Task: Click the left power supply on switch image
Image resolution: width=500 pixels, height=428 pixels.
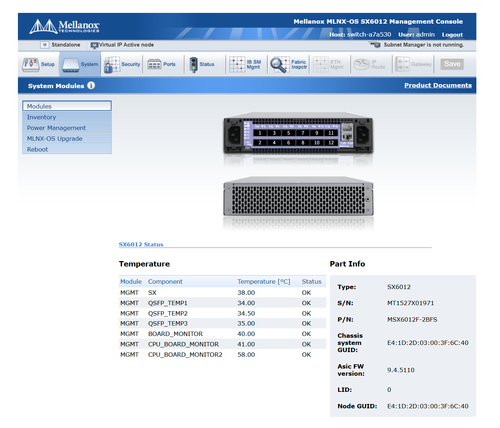Action: pyautogui.click(x=234, y=135)
